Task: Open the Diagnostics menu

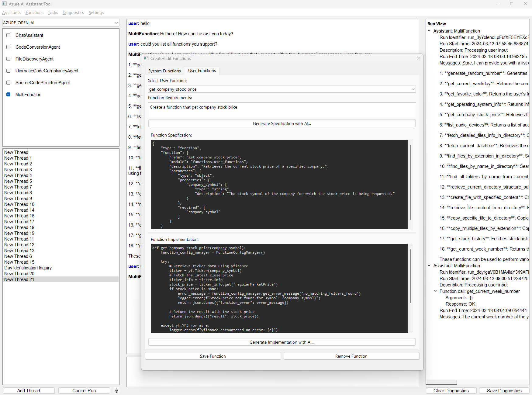Action: click(73, 12)
